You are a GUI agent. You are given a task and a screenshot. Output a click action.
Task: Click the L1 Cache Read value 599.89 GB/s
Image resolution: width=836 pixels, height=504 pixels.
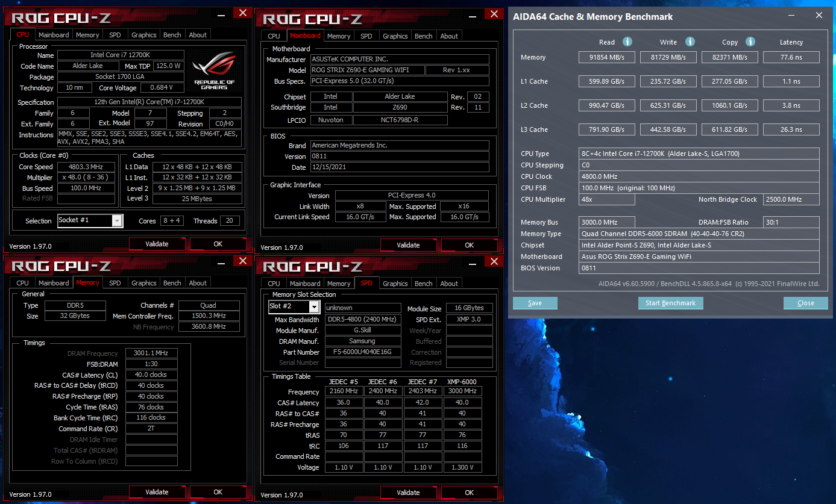(607, 81)
